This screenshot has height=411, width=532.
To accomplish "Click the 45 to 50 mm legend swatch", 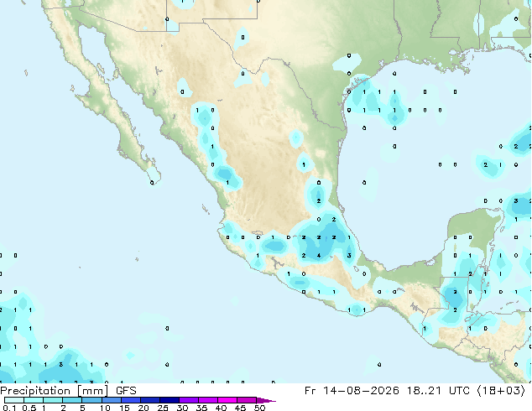I will tap(247, 400).
